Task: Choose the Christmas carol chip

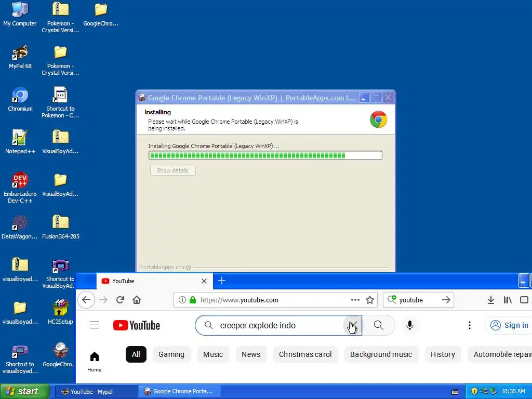Action: pos(305,354)
